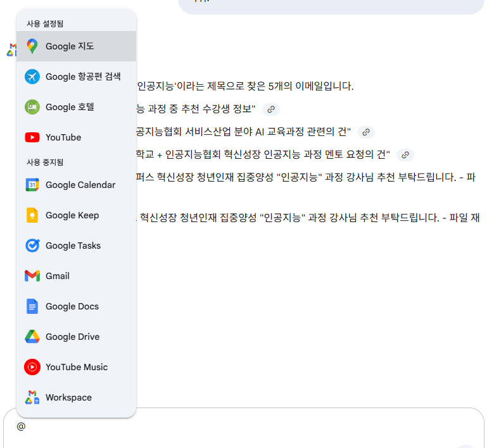Click the Google Hotels bed icon
Viewport: 494px width, 448px height.
(32, 107)
